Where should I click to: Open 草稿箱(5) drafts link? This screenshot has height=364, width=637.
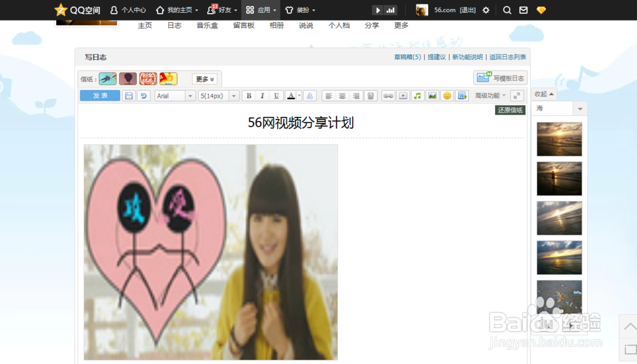(408, 57)
